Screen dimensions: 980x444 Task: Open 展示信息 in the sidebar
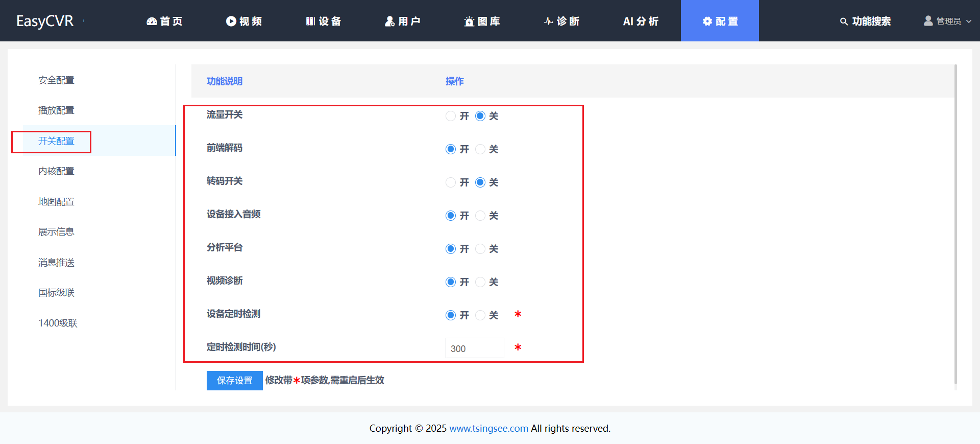point(56,232)
